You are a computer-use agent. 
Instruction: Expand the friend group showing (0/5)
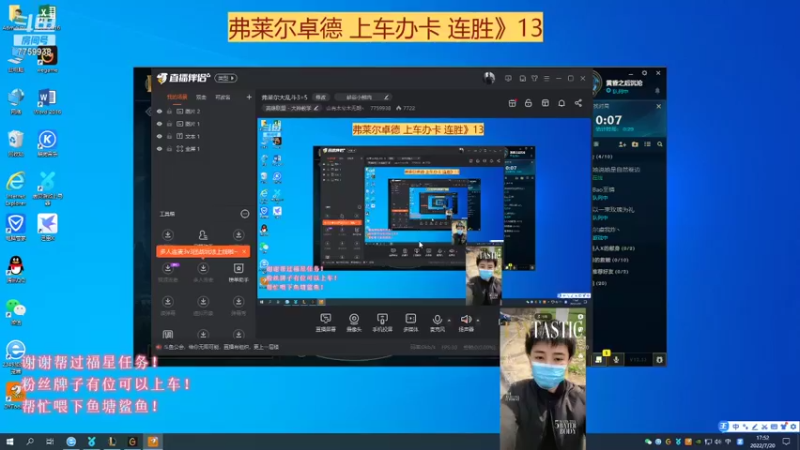click(x=629, y=272)
